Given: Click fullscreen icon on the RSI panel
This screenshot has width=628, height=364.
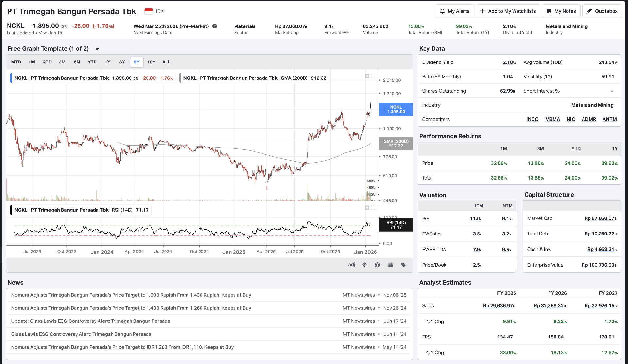Looking at the screenshot, I should pyautogui.click(x=373, y=208).
